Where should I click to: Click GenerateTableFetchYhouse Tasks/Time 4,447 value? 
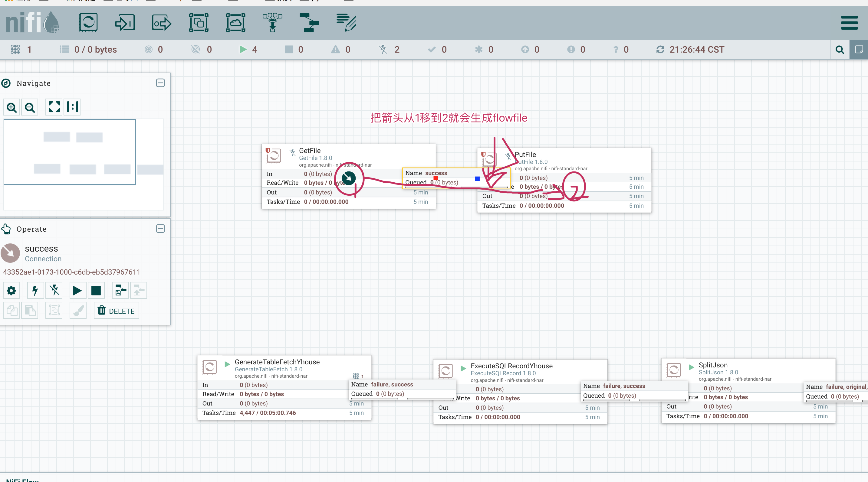tap(268, 413)
